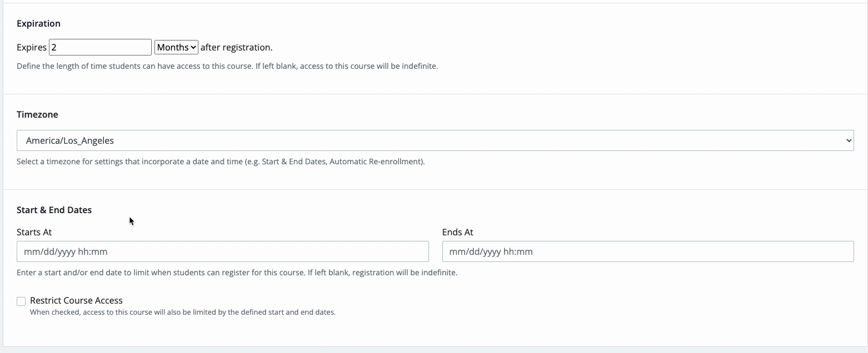Click the Expires label before the number field
Viewport: 868px width, 353px height.
32,47
